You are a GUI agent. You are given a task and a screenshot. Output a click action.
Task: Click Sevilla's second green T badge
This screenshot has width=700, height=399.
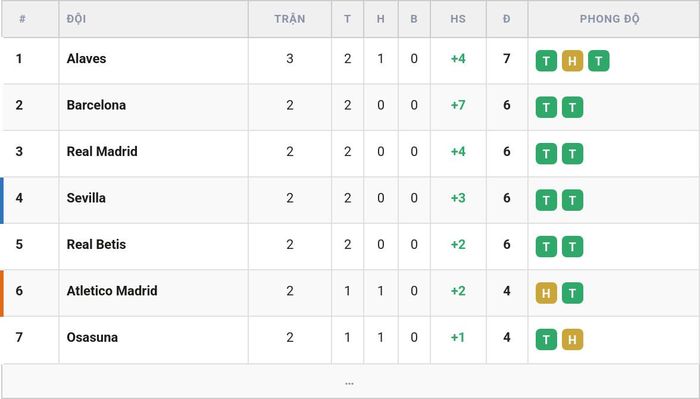pos(572,200)
